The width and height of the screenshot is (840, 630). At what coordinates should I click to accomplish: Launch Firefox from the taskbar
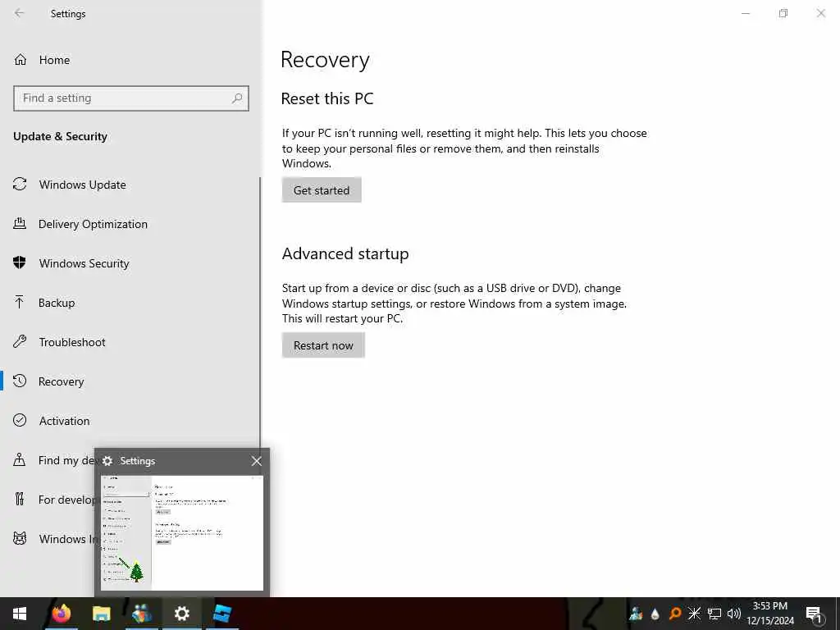(61, 614)
